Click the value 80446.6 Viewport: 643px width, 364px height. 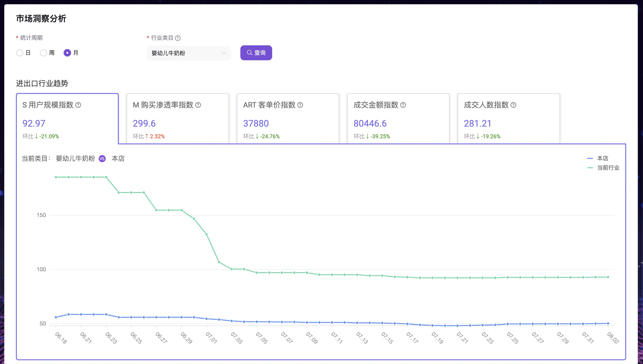(x=370, y=124)
